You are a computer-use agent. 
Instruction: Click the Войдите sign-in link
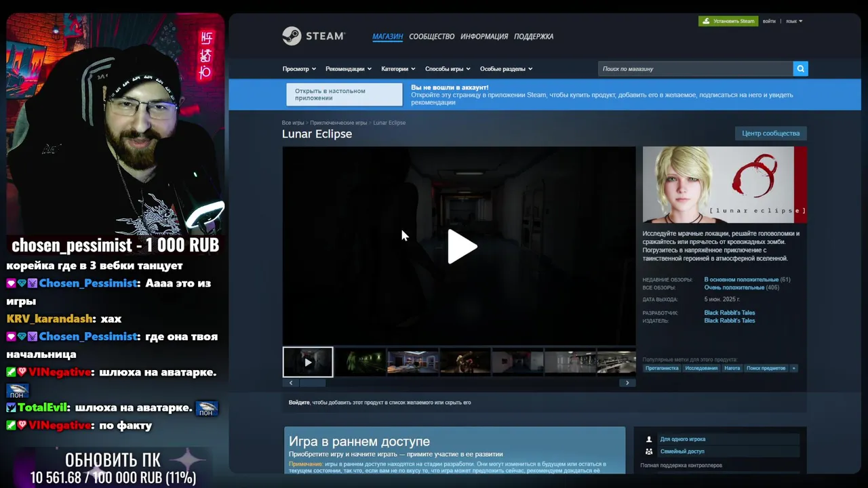299,403
